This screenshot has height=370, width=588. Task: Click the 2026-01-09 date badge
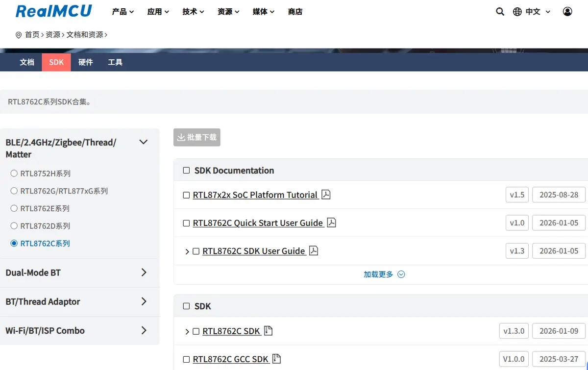coord(559,331)
